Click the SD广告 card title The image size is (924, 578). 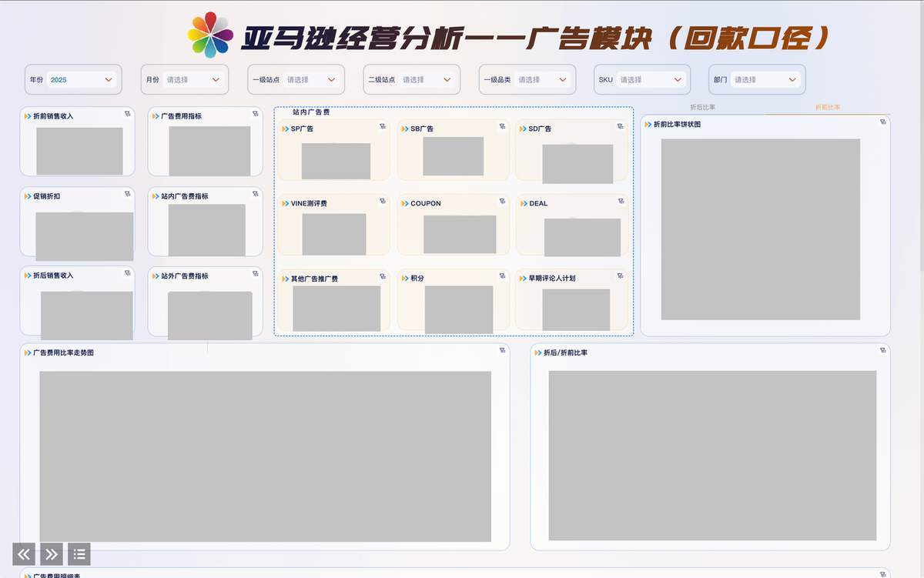(540, 129)
